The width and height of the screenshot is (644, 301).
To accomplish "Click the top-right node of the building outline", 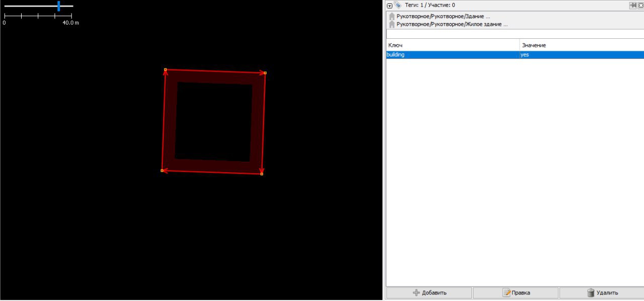I will 265,73.
